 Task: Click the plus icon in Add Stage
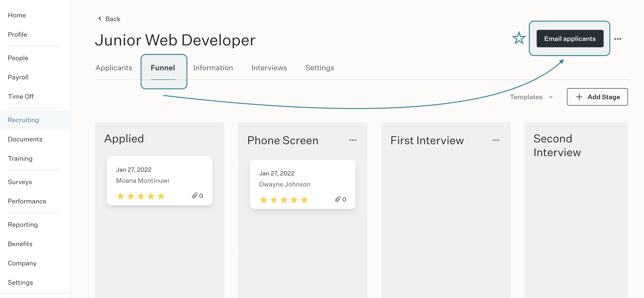click(x=579, y=97)
